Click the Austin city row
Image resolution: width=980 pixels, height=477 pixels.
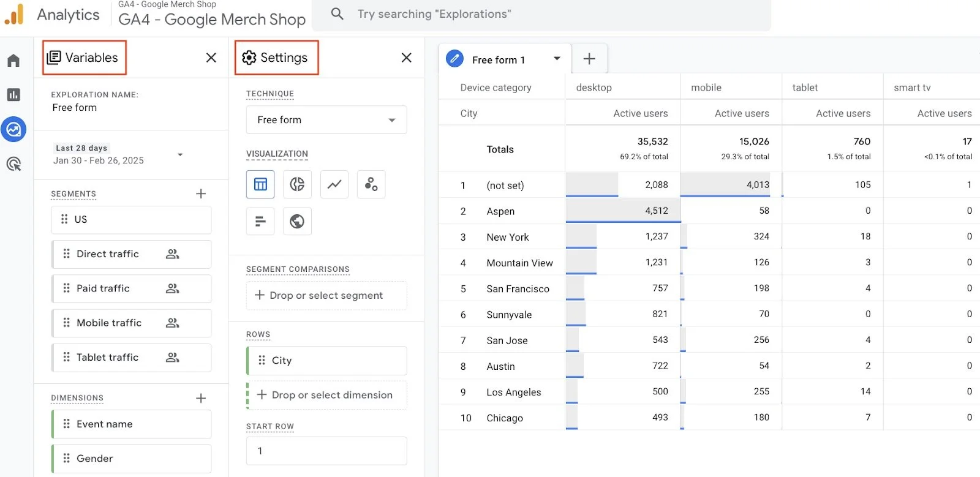coord(500,366)
